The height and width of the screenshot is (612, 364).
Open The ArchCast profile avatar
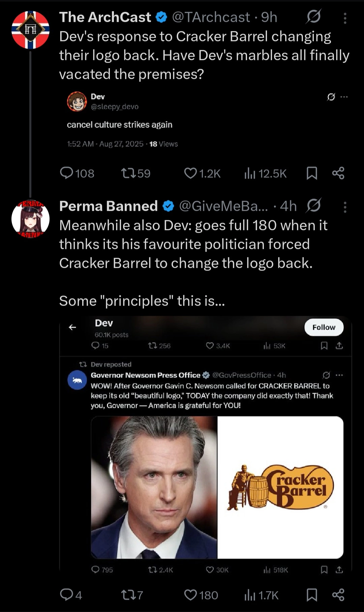click(31, 30)
